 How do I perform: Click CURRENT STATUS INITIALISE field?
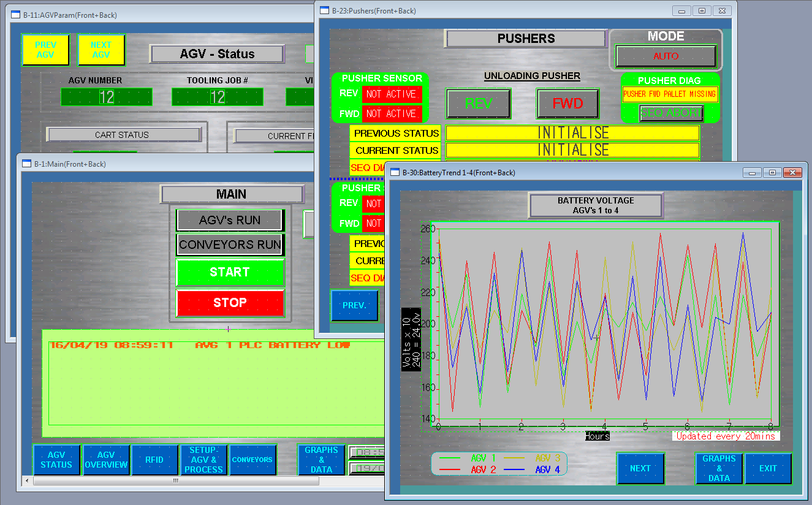pyautogui.click(x=572, y=150)
